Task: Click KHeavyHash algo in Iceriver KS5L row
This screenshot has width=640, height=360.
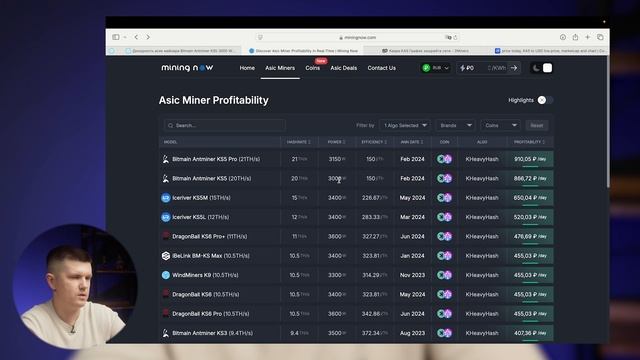Action: (482, 217)
